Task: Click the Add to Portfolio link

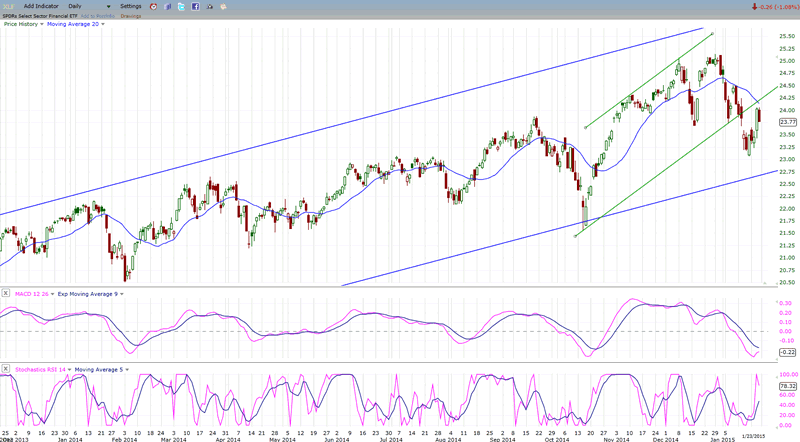Action: pyautogui.click(x=96, y=16)
